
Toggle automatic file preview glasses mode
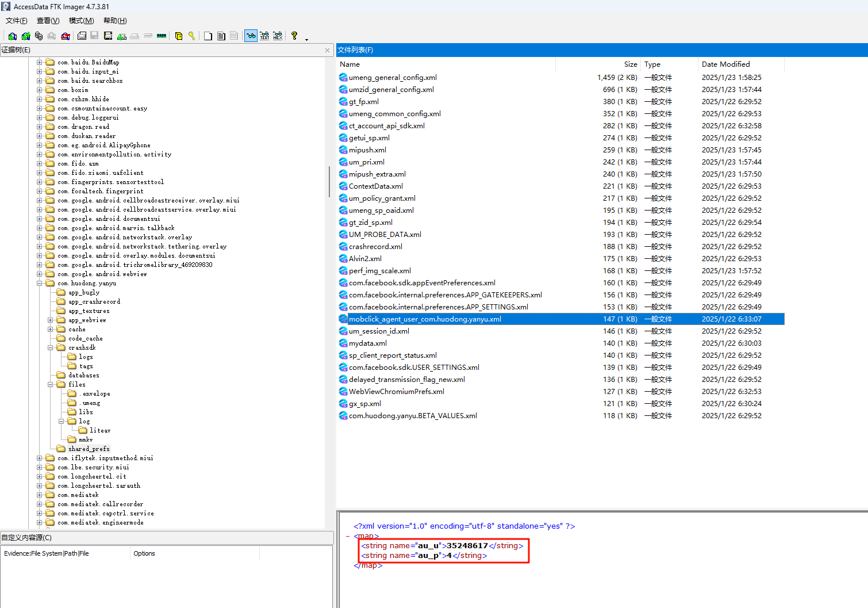tap(251, 36)
